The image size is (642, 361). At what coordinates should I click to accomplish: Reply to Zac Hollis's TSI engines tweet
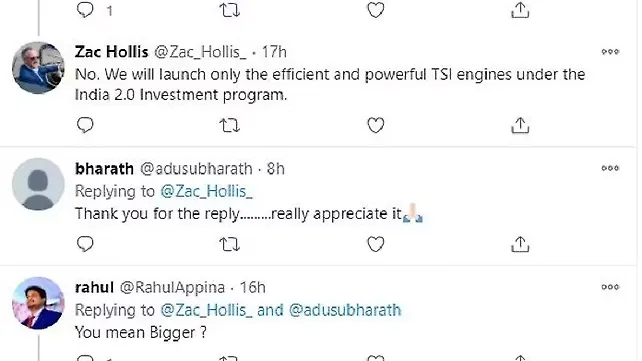click(85, 125)
